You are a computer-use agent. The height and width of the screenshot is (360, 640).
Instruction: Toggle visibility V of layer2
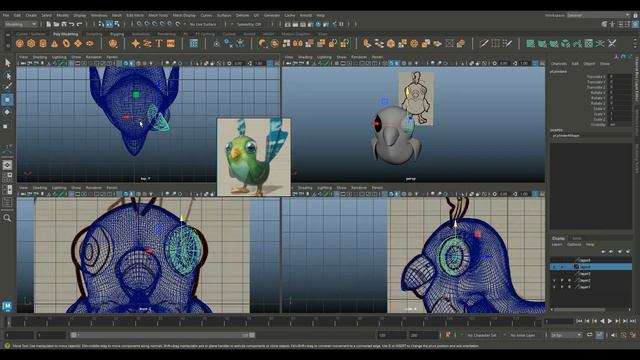pos(554,280)
